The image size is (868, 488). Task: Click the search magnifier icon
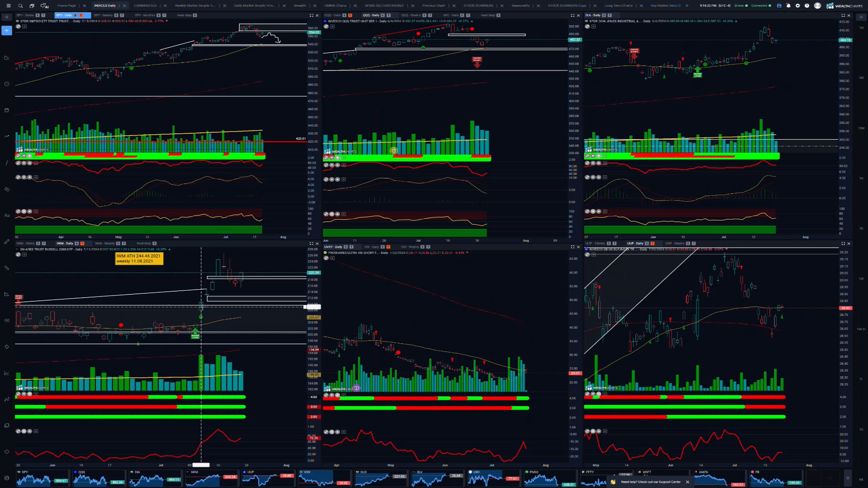pos(20,6)
